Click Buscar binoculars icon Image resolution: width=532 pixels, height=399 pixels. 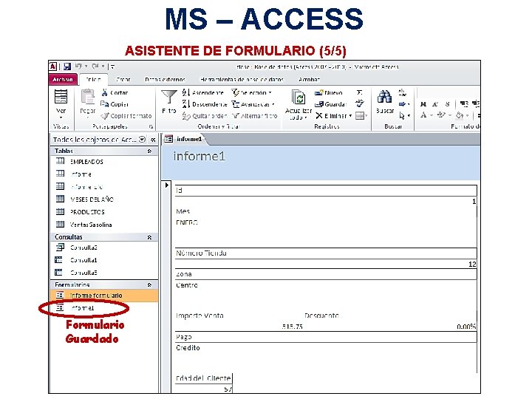point(385,97)
